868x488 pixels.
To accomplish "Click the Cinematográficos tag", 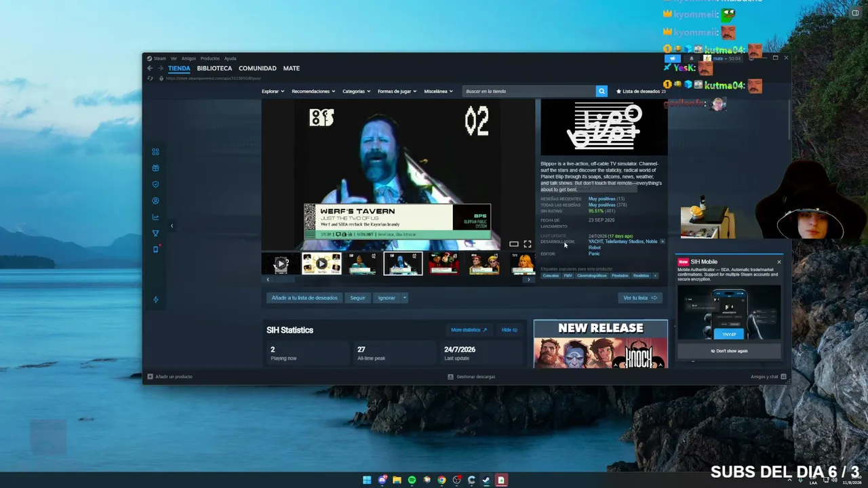I will [592, 276].
